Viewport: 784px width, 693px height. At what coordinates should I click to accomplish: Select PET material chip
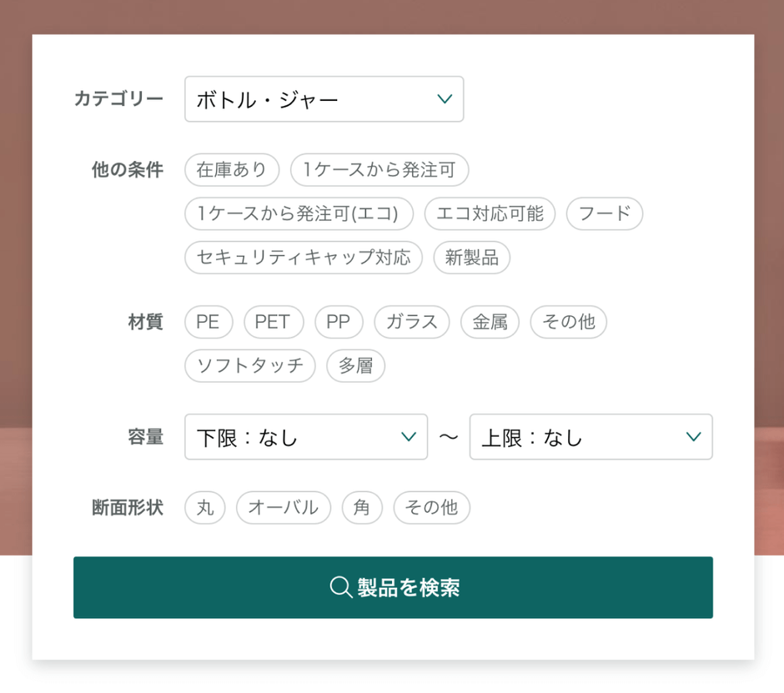[273, 322]
